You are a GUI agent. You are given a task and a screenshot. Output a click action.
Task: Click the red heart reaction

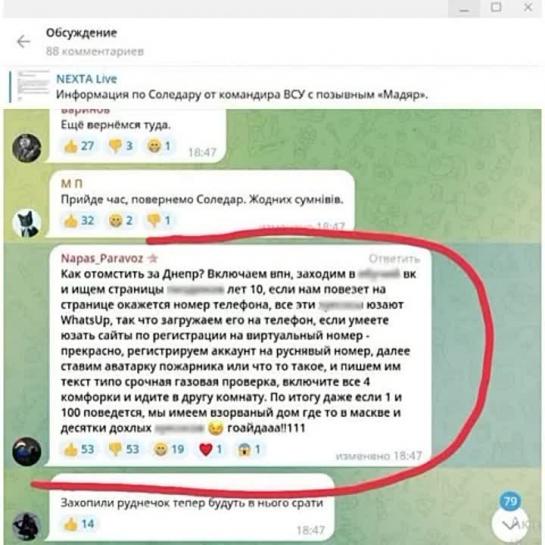coord(211,449)
